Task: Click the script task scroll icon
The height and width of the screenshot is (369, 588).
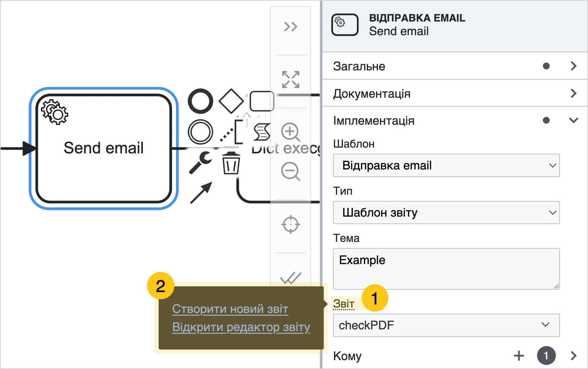Action: (262, 132)
